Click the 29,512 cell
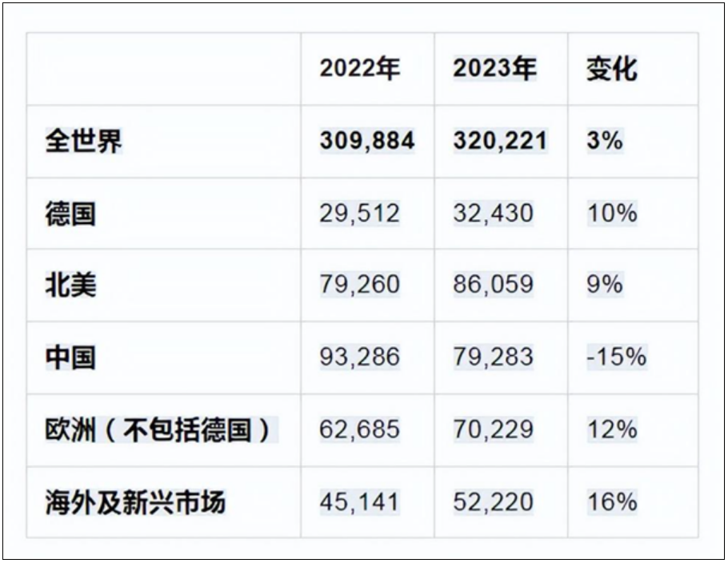The image size is (728, 563). point(359,214)
